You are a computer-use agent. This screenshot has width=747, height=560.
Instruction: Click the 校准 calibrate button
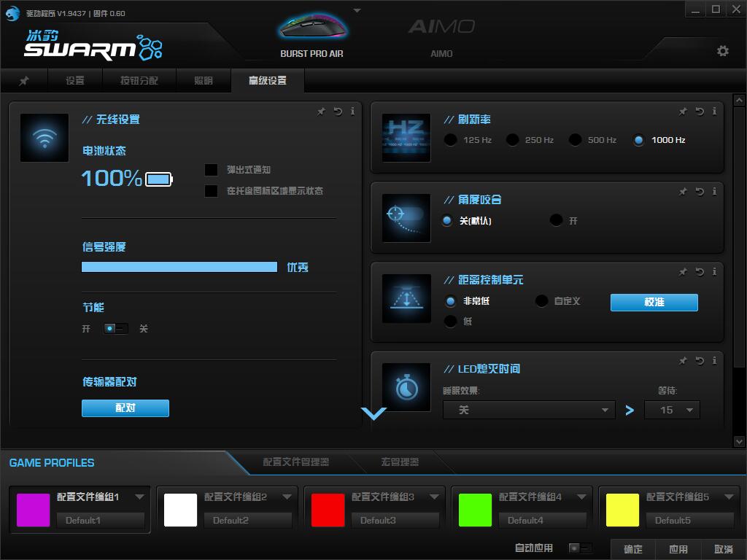point(654,301)
